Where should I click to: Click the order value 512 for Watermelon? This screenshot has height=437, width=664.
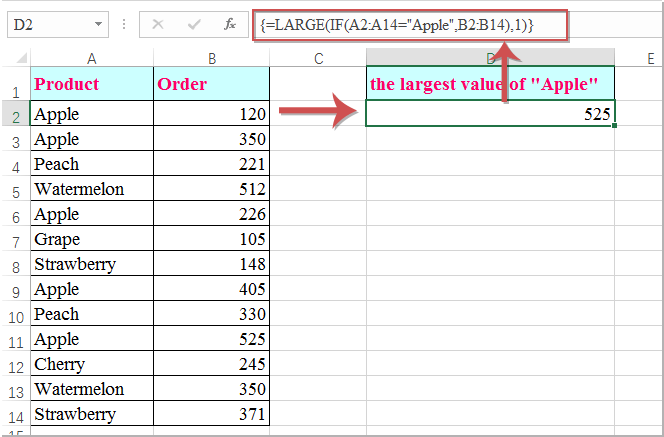211,189
